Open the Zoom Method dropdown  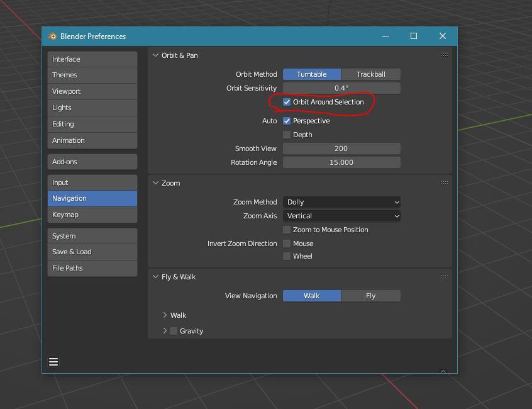(341, 202)
